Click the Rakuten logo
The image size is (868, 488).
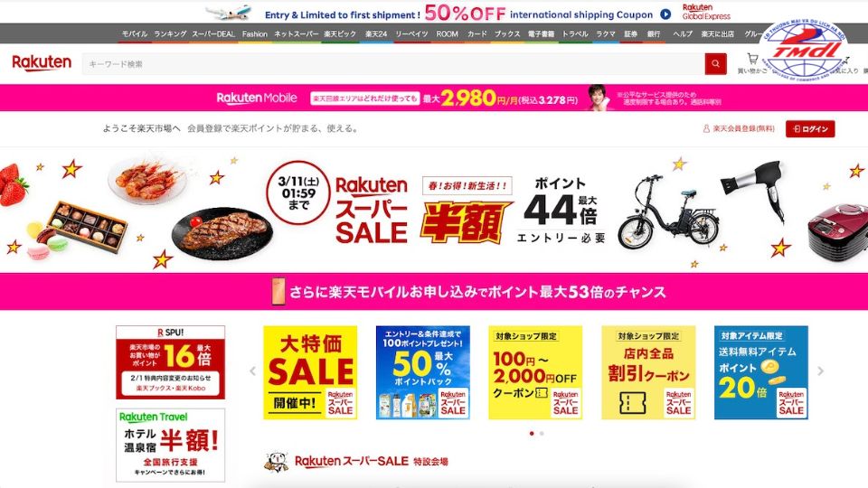coord(42,63)
